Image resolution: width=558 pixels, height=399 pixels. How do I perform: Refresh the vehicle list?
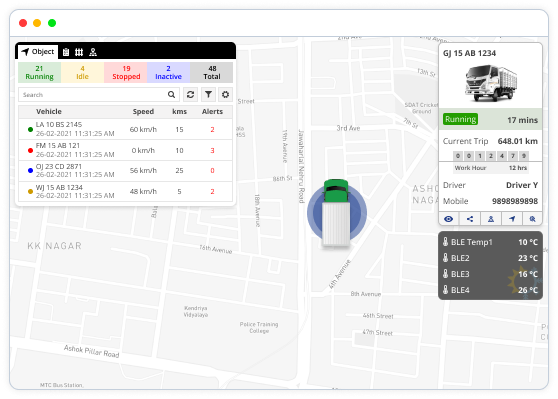coord(190,95)
